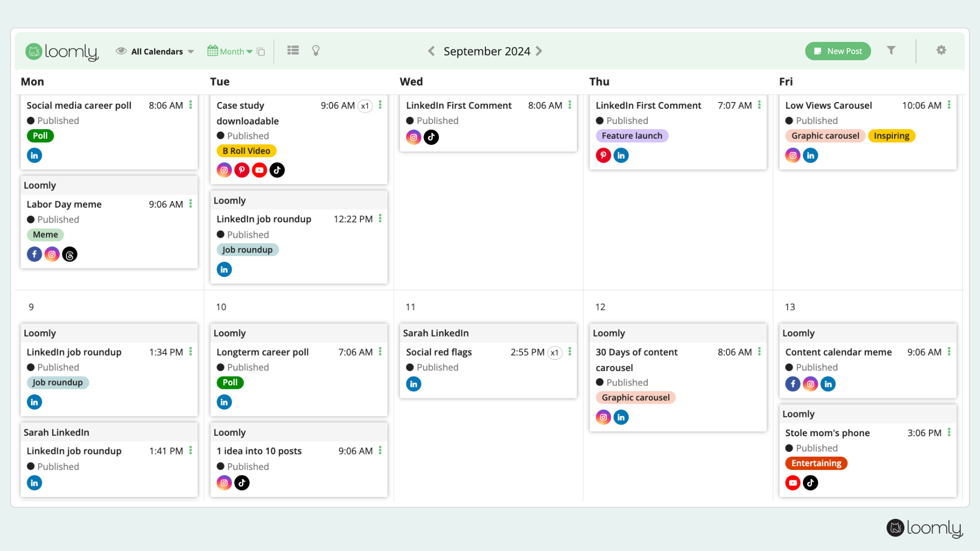This screenshot has width=980, height=551.
Task: Open three-dot menu on Low Views Carousel
Action: tap(950, 105)
